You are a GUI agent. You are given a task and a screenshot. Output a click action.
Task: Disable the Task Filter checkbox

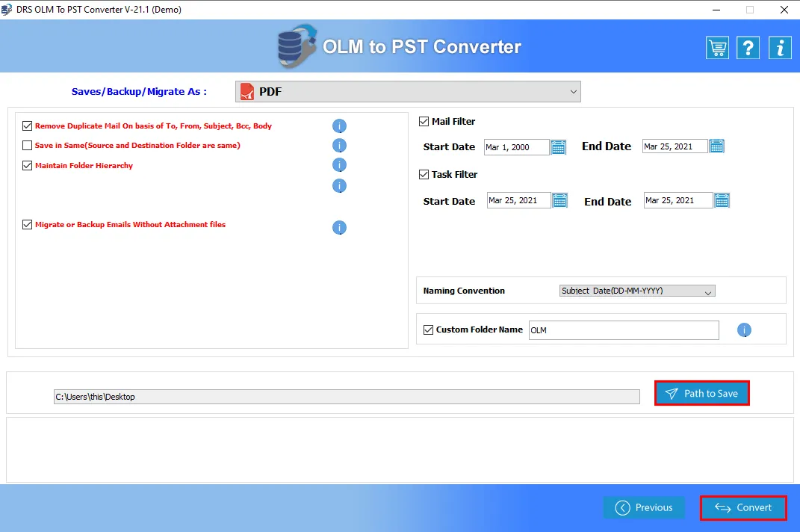(424, 175)
